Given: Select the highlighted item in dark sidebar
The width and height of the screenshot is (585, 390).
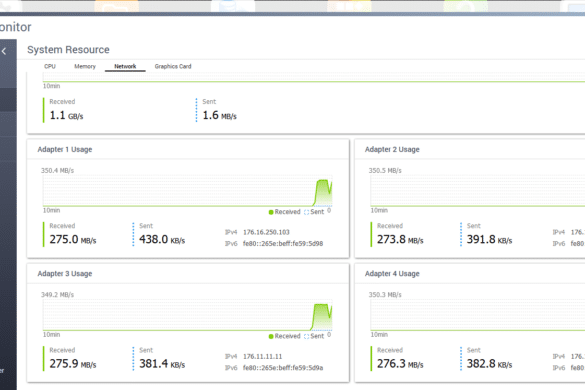Looking at the screenshot, I should coord(8,100).
